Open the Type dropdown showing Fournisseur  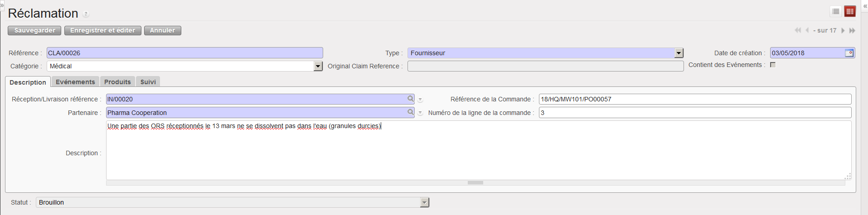tap(679, 53)
